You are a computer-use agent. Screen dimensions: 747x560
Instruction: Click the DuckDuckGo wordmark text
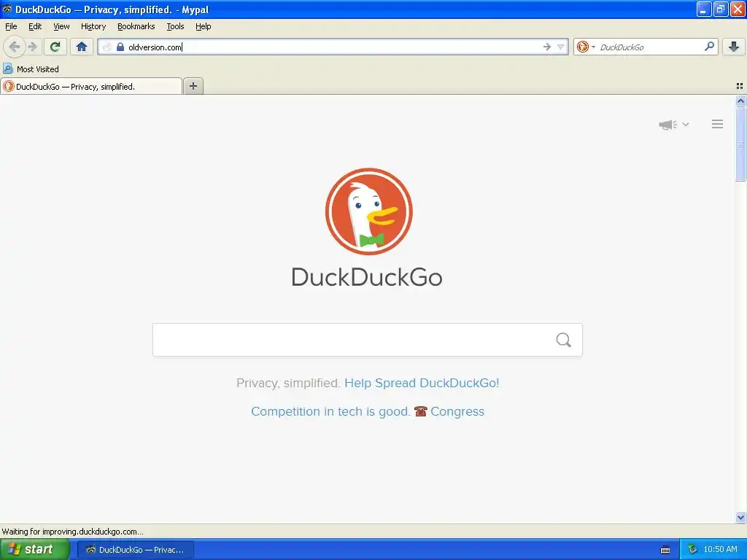tap(367, 277)
